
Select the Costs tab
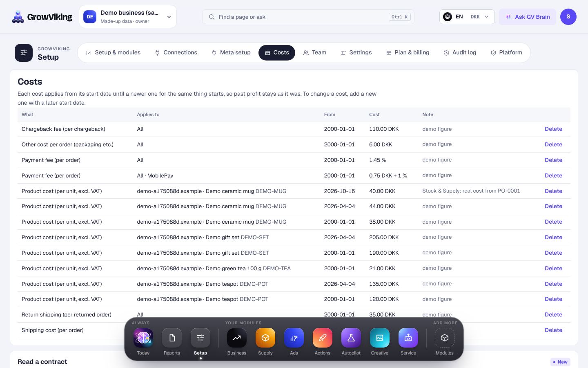click(x=277, y=53)
